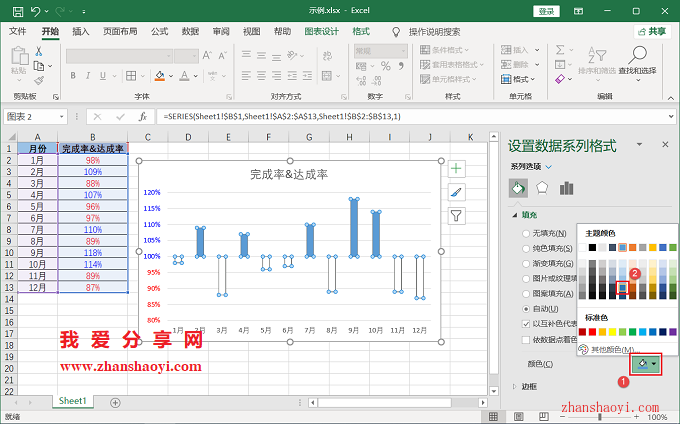
Task: Expand the Series Options (系列选项) dropdown
Action: point(549,167)
